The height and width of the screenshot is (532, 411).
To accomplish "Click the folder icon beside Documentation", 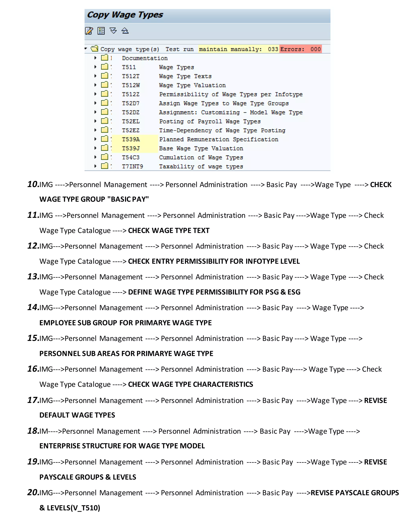I will pos(105,58).
